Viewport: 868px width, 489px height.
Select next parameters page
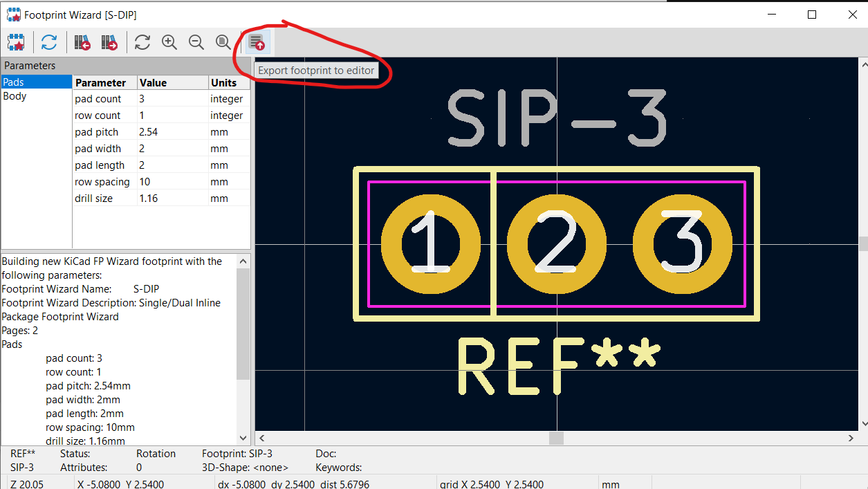click(x=109, y=42)
